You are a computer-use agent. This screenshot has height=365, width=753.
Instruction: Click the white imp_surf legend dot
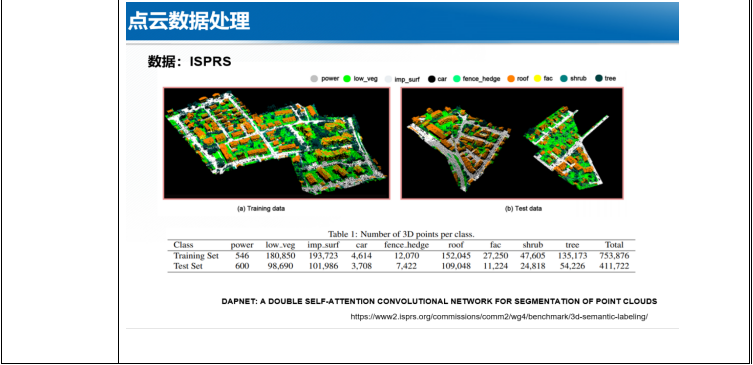388,79
